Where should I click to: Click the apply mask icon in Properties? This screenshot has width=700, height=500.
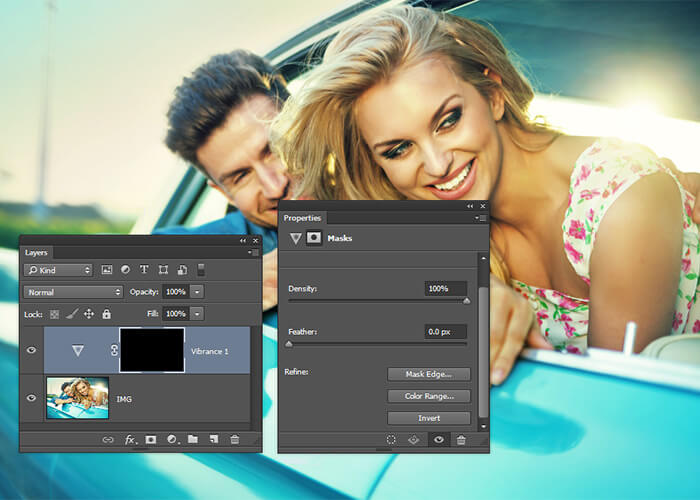pos(414,439)
